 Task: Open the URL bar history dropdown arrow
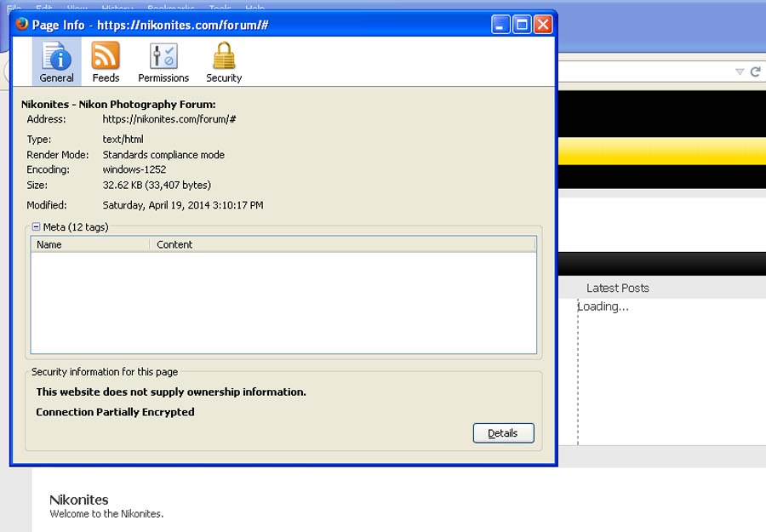(740, 72)
